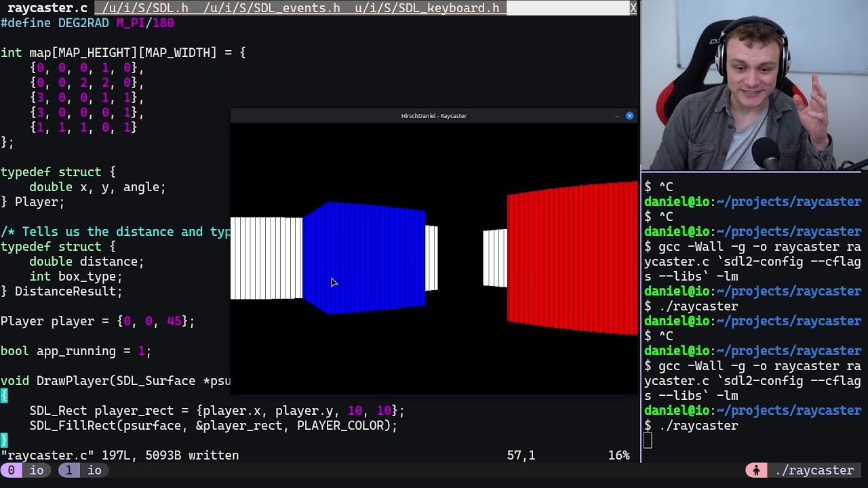Close the HirschDaniel Raycaster window
Viewport: 868px width, 488px height.
click(629, 116)
